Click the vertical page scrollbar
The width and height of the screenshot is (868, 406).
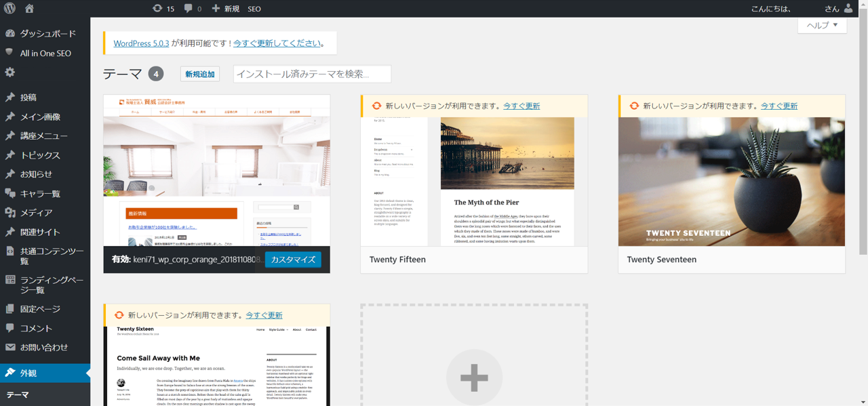(863, 136)
